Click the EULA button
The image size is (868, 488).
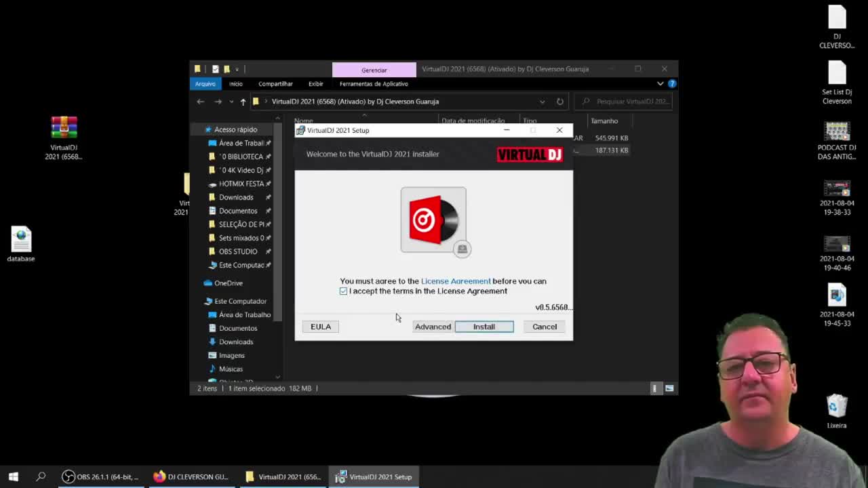(321, 327)
